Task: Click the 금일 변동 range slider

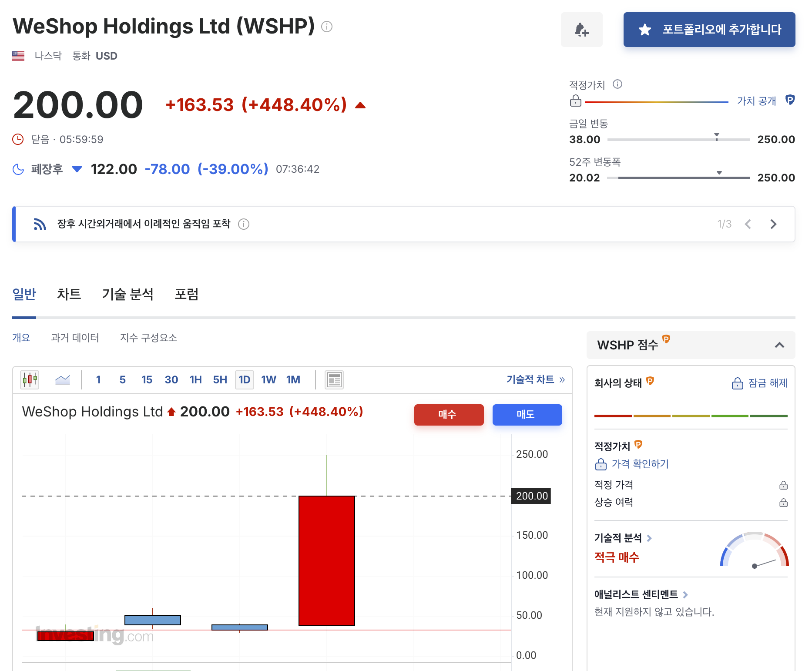Action: [x=678, y=139]
